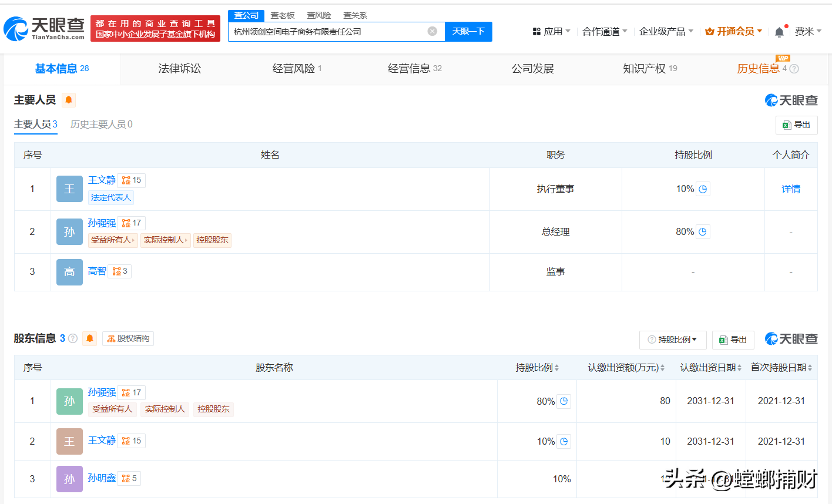Click green 孙 avatar in shareholder table
This screenshot has height=504, width=832.
point(69,401)
